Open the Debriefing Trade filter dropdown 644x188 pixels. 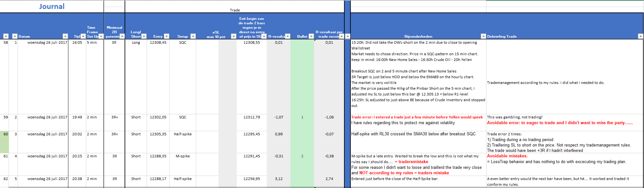tap(640, 36)
